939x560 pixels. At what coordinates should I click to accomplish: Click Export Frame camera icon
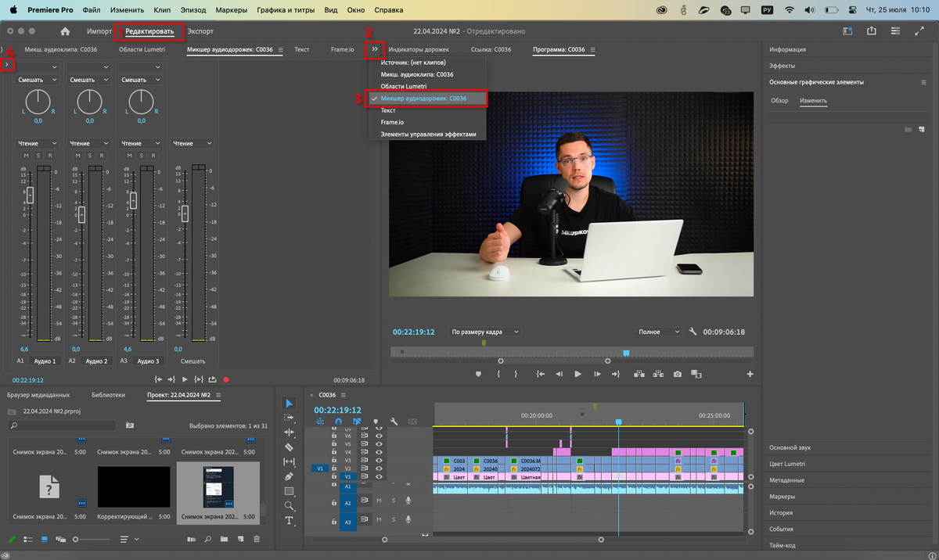(x=678, y=374)
